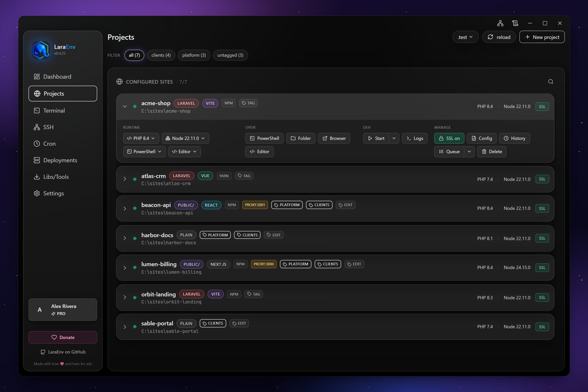This screenshot has width=588, height=392.
Task: Expand the sable-portal project row
Action: (x=125, y=327)
